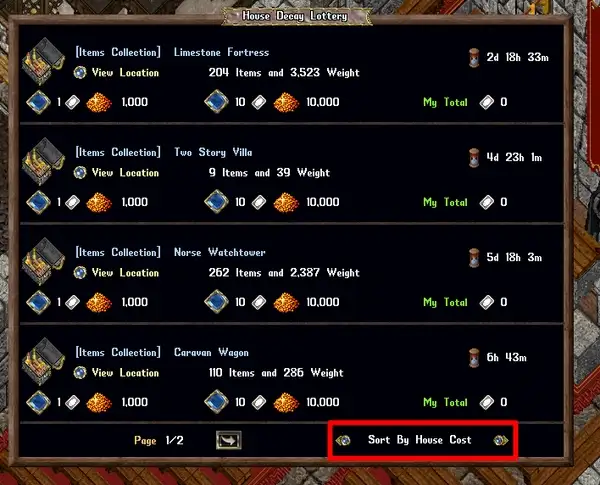600x485 pixels.
Task: Switch sort option with right arrow
Action: tap(501, 440)
